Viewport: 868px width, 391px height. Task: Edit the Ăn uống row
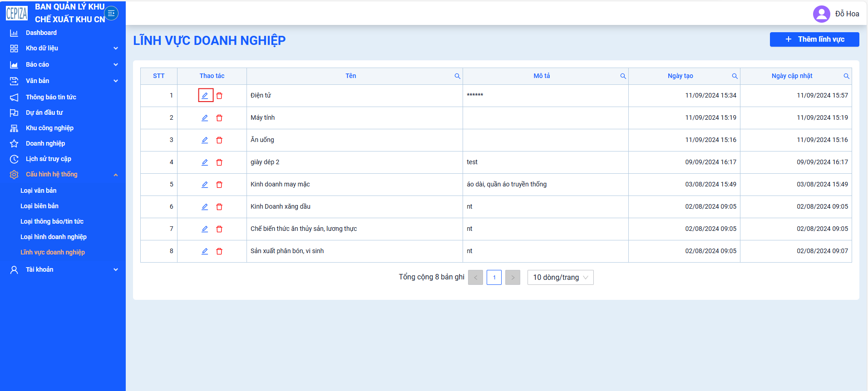click(x=205, y=140)
